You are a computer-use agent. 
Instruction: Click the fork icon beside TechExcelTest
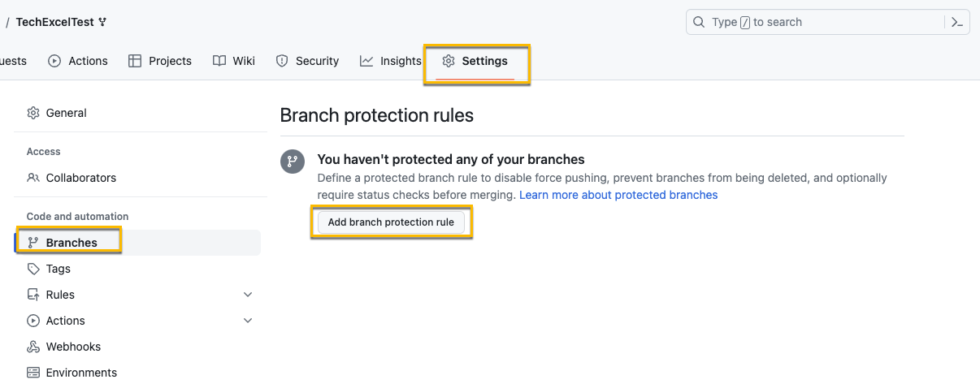coord(102,22)
